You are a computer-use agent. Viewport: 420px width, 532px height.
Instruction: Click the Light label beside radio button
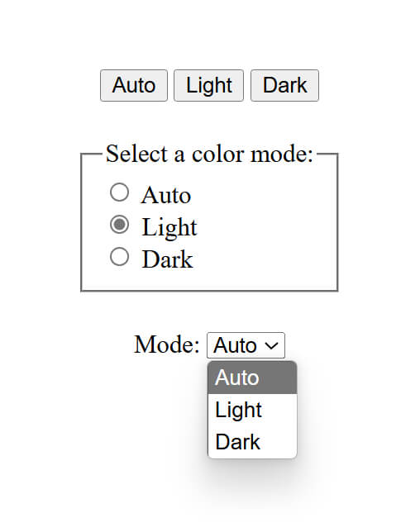pyautogui.click(x=169, y=227)
